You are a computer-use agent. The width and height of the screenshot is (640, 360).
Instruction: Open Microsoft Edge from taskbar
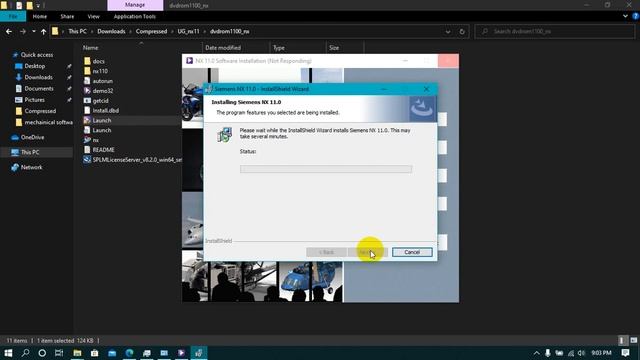129,353
